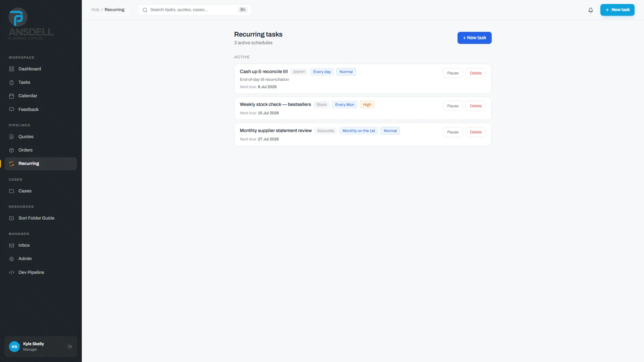Click the blue + New task button beside heading
Screen dimensions: 644x362
click(x=474, y=38)
